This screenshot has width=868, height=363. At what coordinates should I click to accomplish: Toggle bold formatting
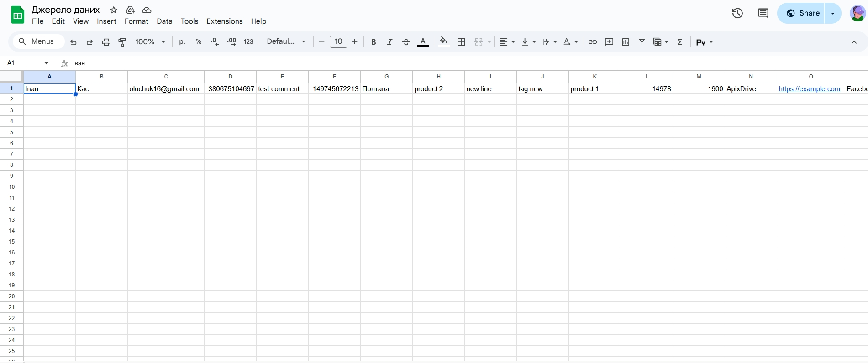(373, 42)
